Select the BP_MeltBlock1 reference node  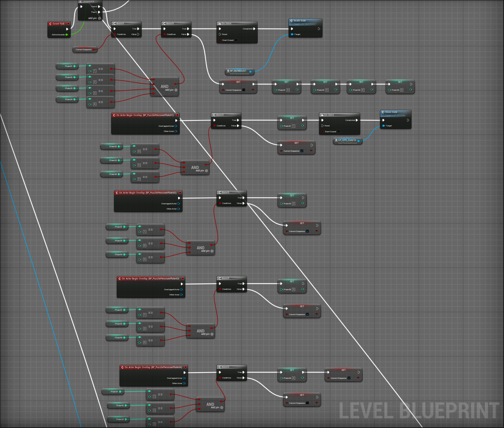coord(240,72)
